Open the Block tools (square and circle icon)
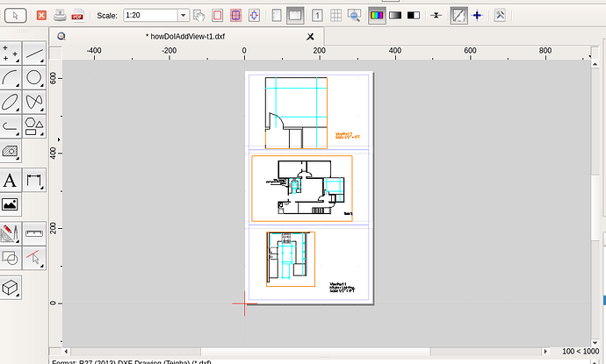This screenshot has width=606, height=364. [x=11, y=258]
